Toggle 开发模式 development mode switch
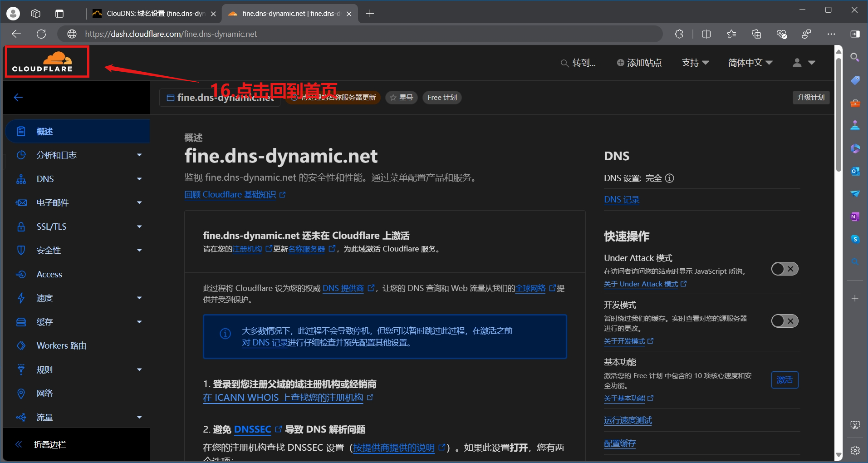868x463 pixels. [785, 321]
